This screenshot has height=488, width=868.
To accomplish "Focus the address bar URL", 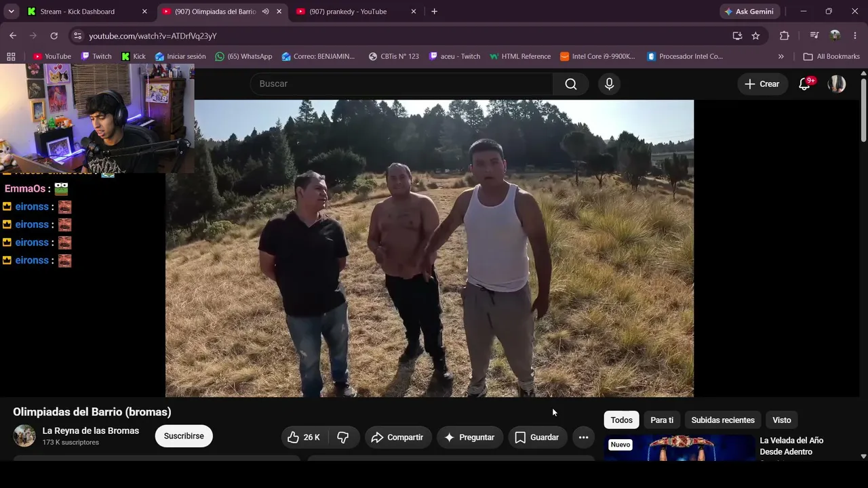I will [153, 36].
